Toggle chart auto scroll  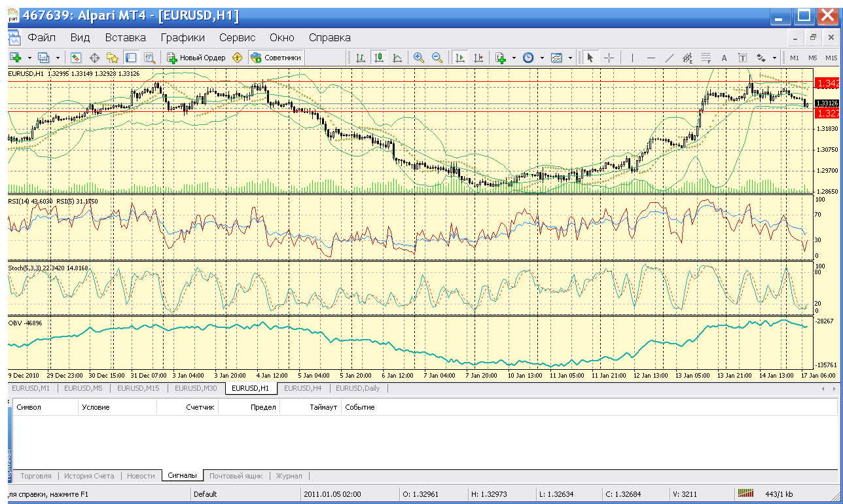click(x=460, y=58)
